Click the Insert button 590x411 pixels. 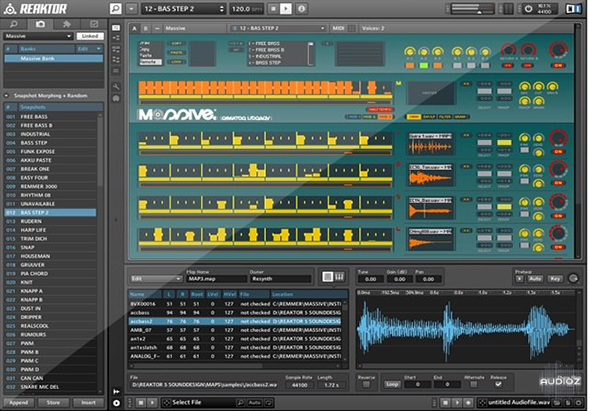(x=88, y=402)
